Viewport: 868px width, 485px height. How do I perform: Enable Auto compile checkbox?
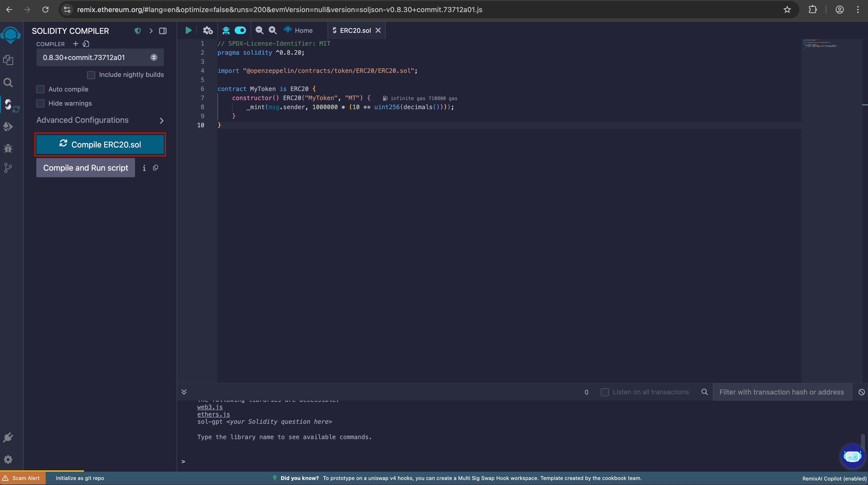click(40, 89)
